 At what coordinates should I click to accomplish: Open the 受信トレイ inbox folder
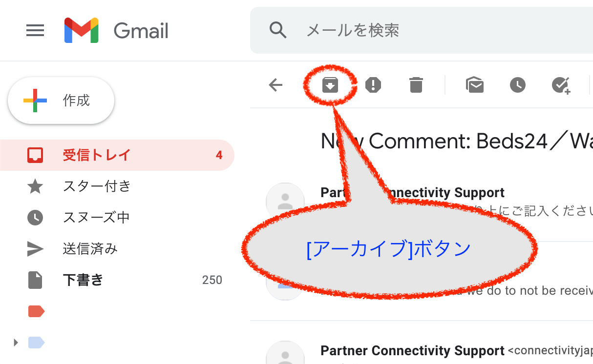pos(97,155)
